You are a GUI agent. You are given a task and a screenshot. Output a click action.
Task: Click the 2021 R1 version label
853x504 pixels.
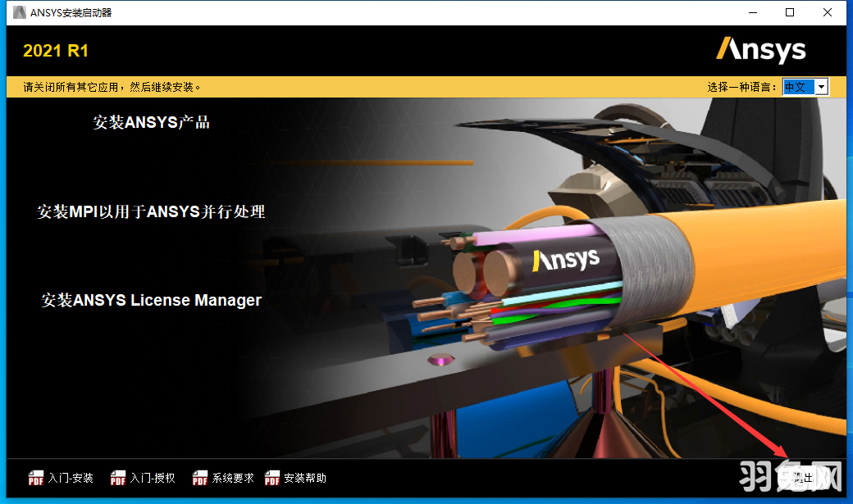click(55, 50)
